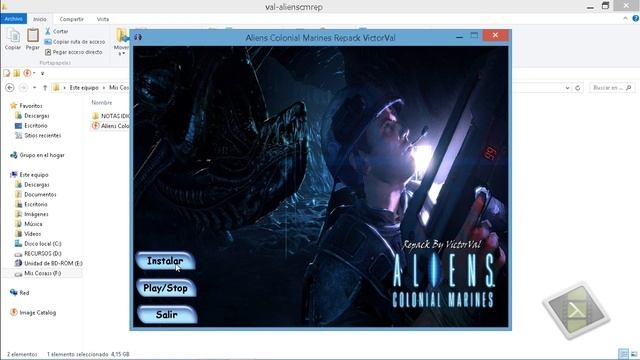Image resolution: width=640 pixels, height=360 pixels.
Task: Switch to the Inicio ribbon tab
Action: pyautogui.click(x=40, y=19)
